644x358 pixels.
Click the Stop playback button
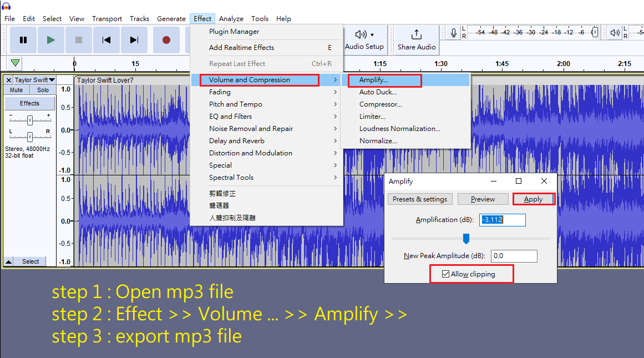(x=79, y=40)
